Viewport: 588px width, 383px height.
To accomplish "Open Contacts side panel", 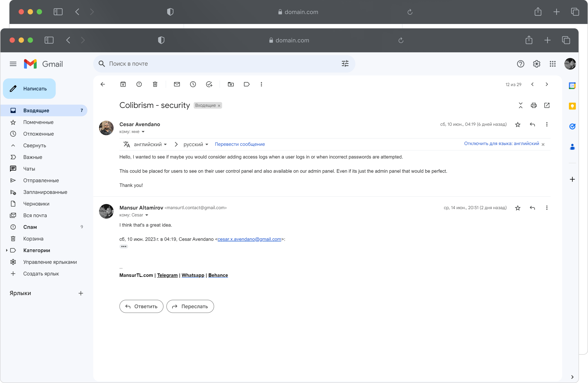I will pyautogui.click(x=572, y=147).
